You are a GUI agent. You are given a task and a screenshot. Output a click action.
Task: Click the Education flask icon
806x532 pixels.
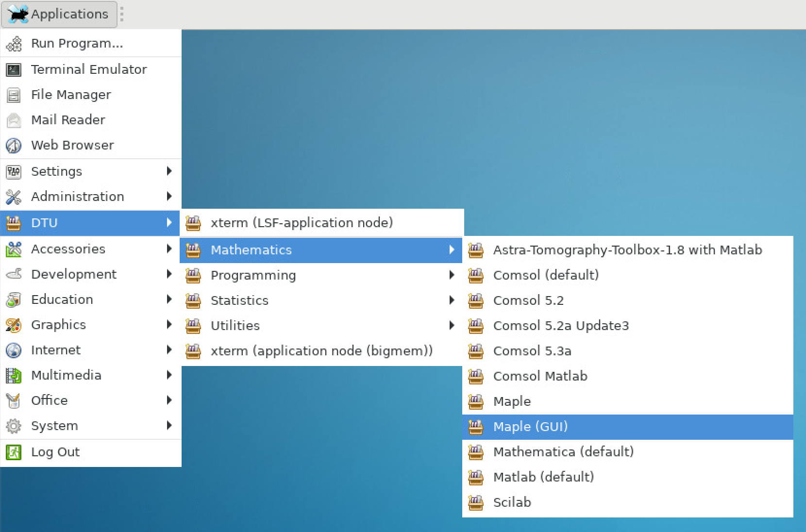click(14, 300)
